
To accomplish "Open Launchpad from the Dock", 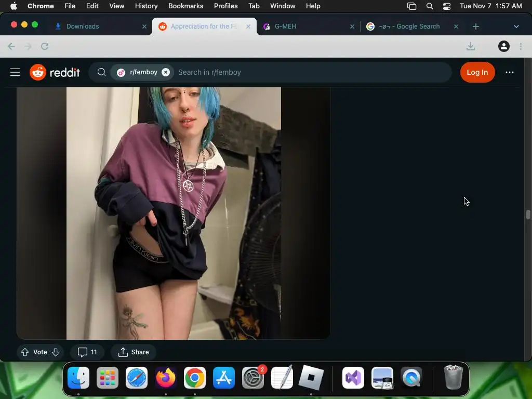I will 108,378.
